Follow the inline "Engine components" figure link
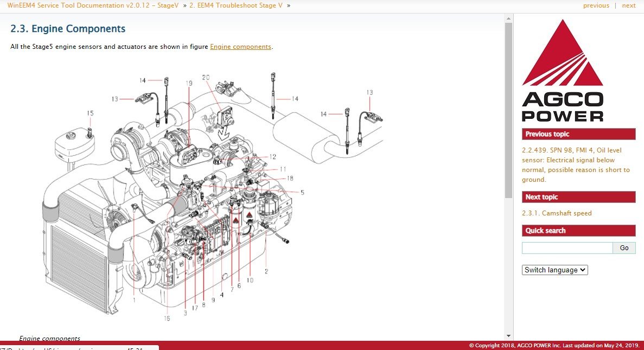644x350 pixels. point(240,47)
